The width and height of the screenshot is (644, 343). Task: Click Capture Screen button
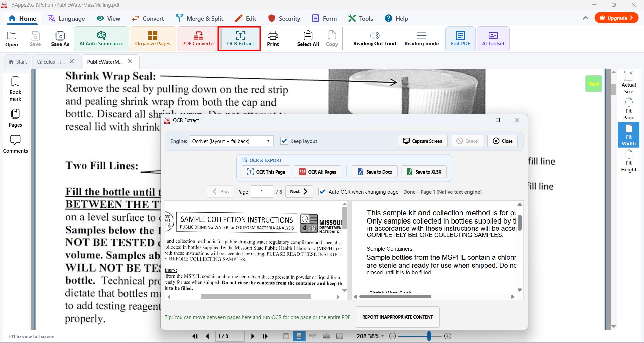(x=423, y=141)
